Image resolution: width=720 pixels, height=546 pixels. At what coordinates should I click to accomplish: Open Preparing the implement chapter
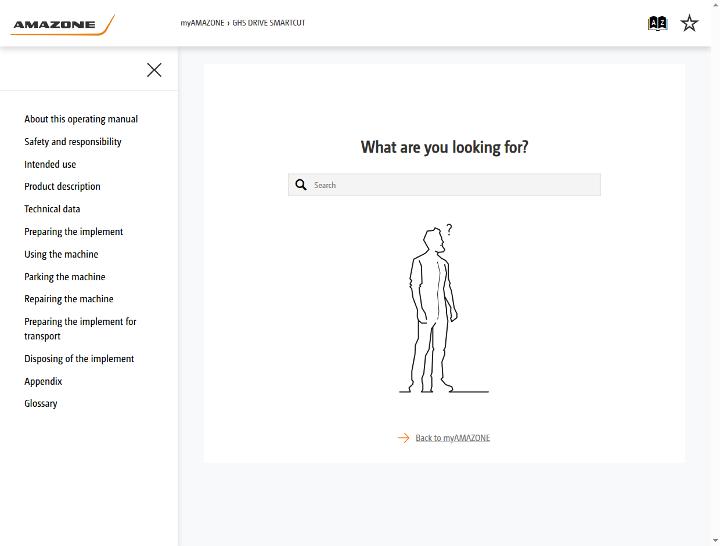73,231
